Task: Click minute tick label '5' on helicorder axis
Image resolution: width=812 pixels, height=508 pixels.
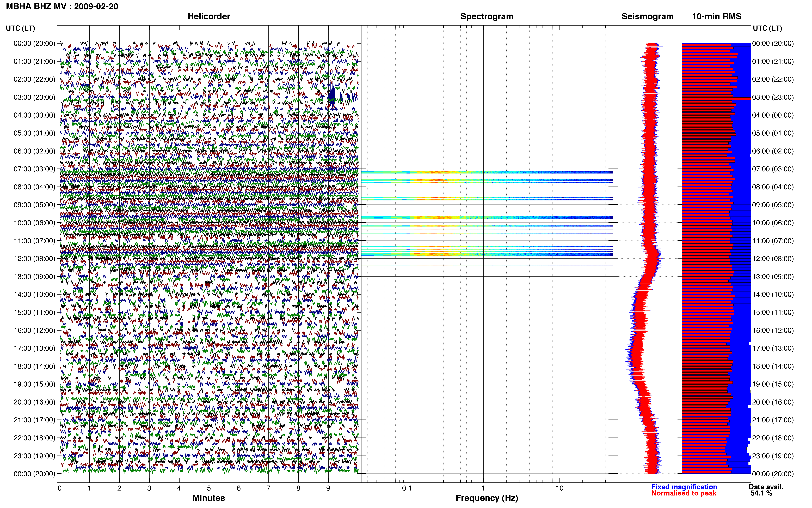Action: pos(209,488)
